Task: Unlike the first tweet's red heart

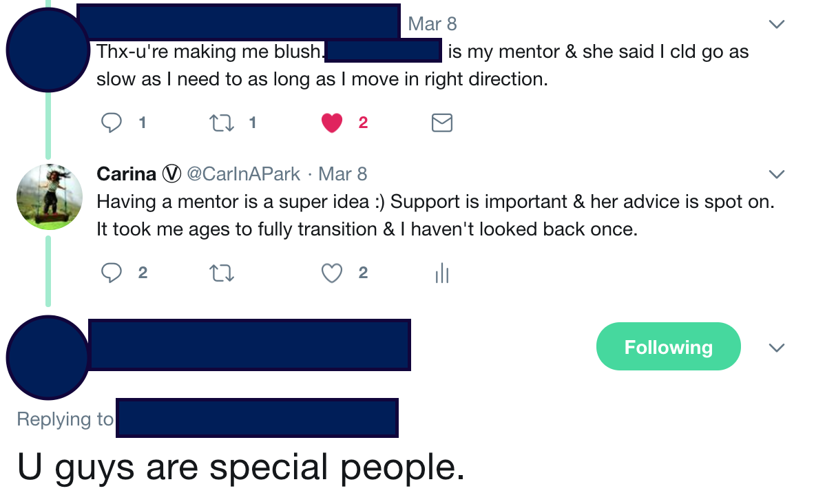Action: (x=332, y=123)
